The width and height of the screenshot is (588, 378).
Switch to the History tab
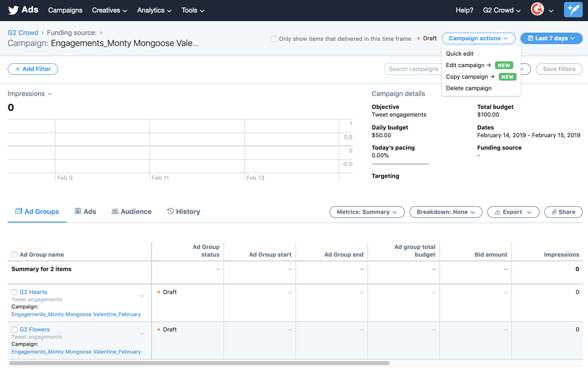pyautogui.click(x=184, y=212)
